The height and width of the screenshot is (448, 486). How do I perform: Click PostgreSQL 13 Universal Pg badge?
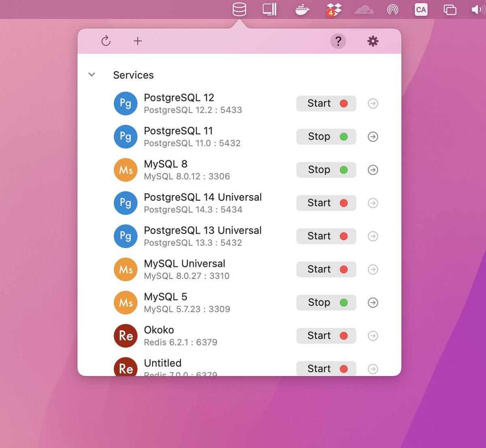(126, 237)
